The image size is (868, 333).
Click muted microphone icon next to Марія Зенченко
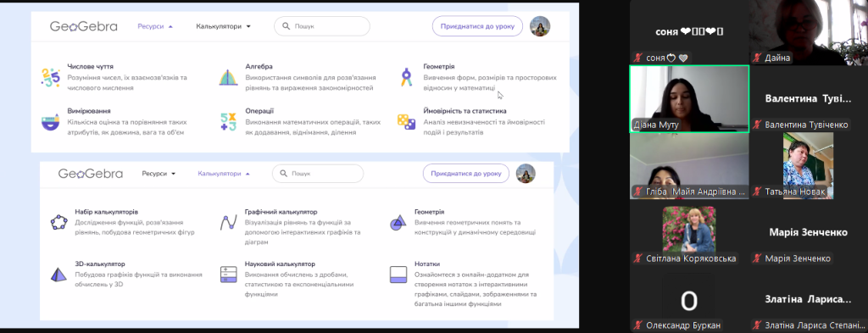[x=757, y=259]
